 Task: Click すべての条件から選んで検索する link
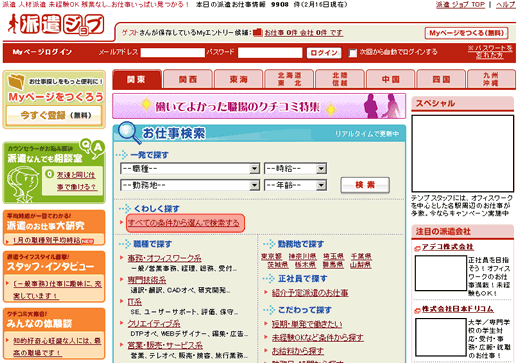point(184,223)
